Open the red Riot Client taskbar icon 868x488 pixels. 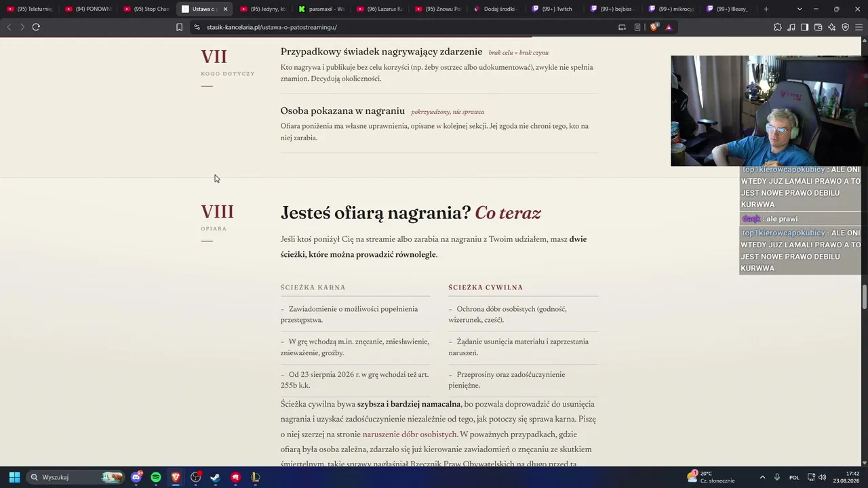pyautogui.click(x=235, y=477)
